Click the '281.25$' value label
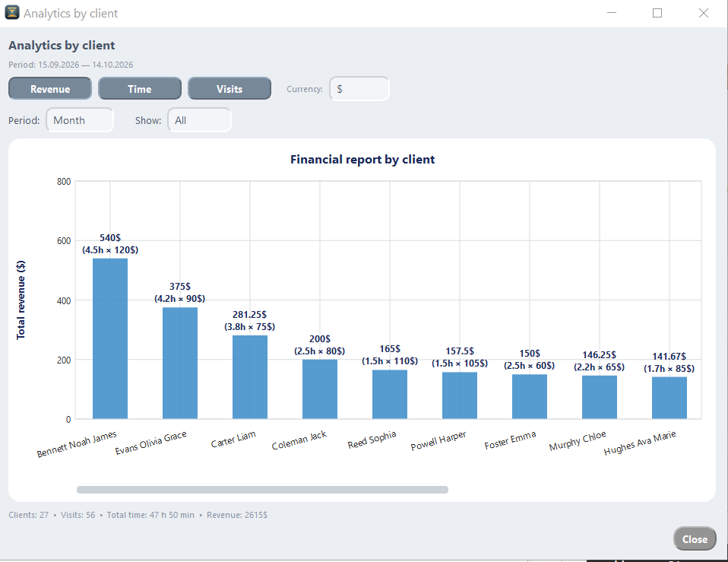 tap(250, 314)
